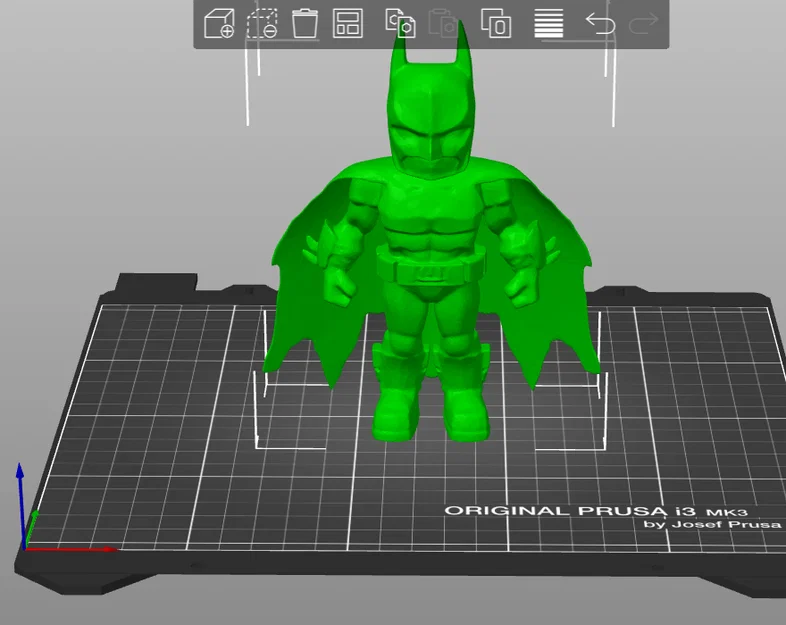Click the Add object cube icon
Viewport: 786px width, 625px height.
click(x=219, y=24)
